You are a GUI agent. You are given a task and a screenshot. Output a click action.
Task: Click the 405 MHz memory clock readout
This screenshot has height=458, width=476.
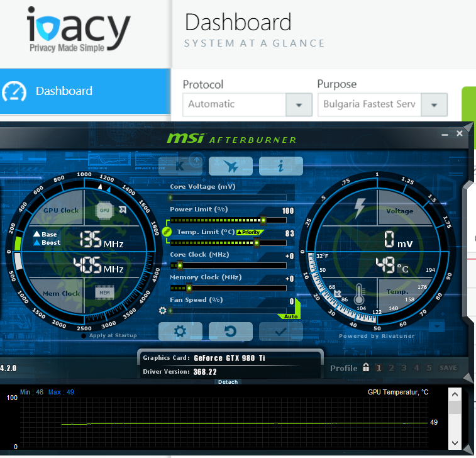[98, 265]
